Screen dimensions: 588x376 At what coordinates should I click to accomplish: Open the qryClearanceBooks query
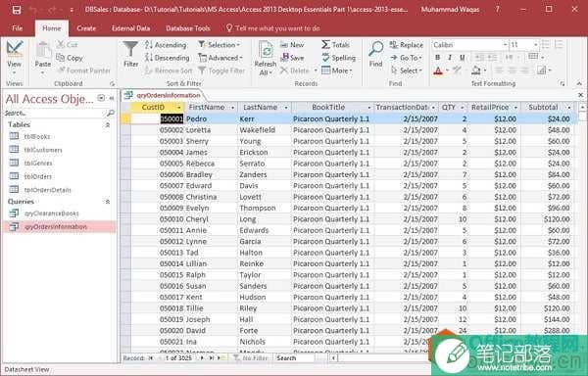(x=51, y=213)
